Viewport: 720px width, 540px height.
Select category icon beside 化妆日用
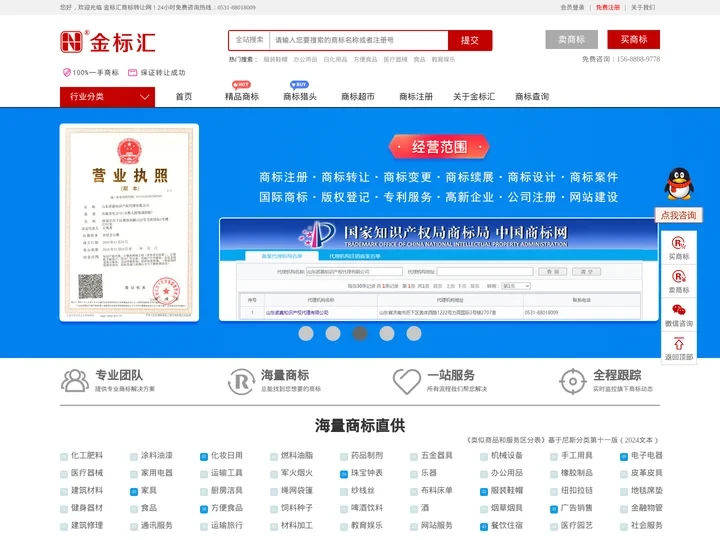coord(204,456)
